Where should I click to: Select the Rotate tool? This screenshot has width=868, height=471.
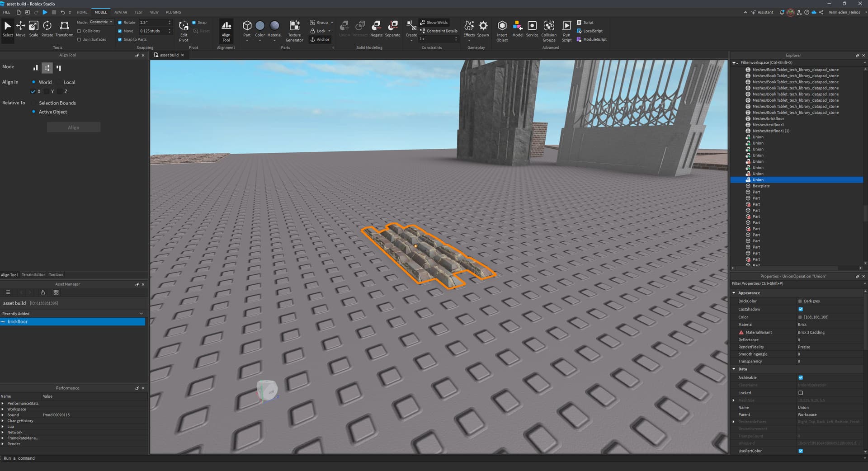47,28
